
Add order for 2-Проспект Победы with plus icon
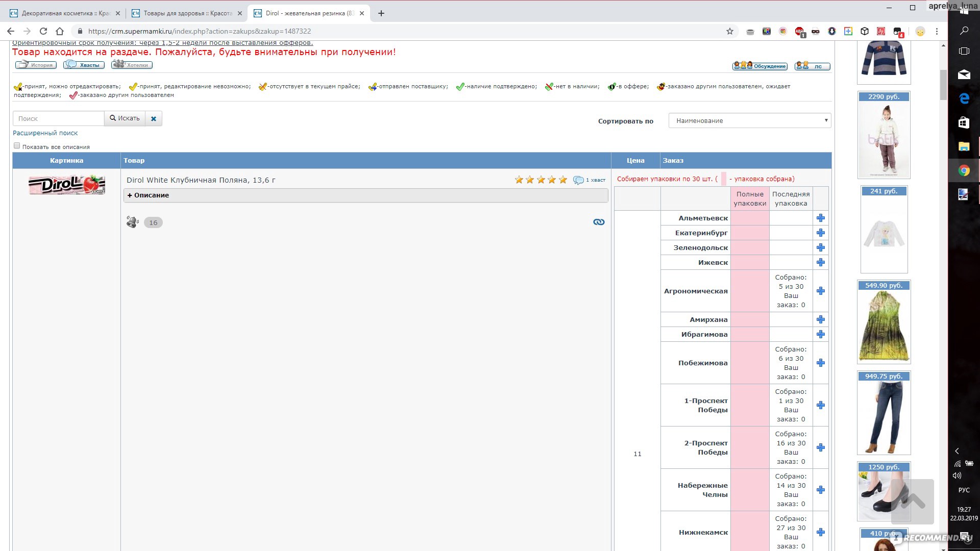tap(820, 447)
